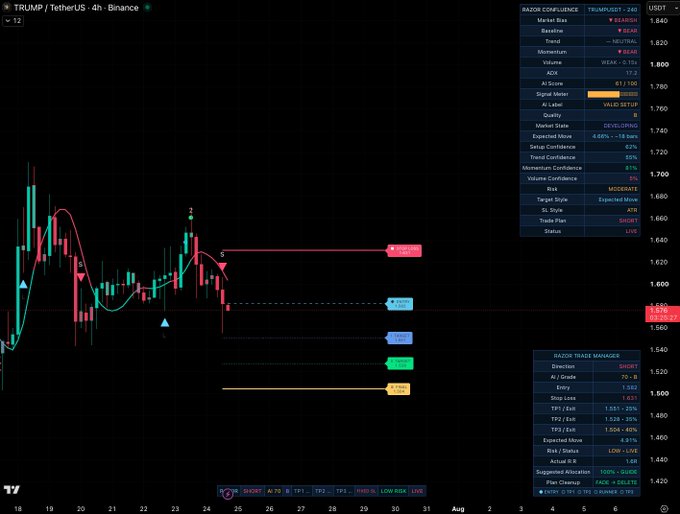680x514 pixels.
Task: Click the VALID SETUP AI Label value
Action: coord(620,105)
